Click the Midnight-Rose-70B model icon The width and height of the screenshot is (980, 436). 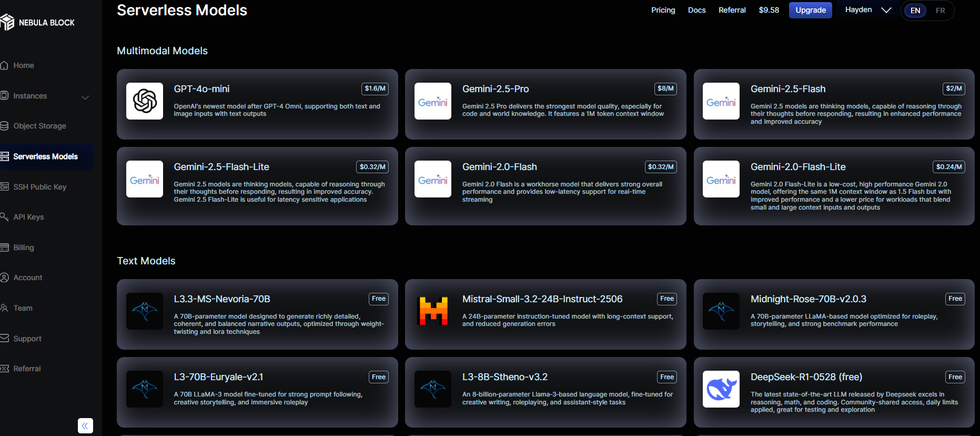tap(721, 311)
